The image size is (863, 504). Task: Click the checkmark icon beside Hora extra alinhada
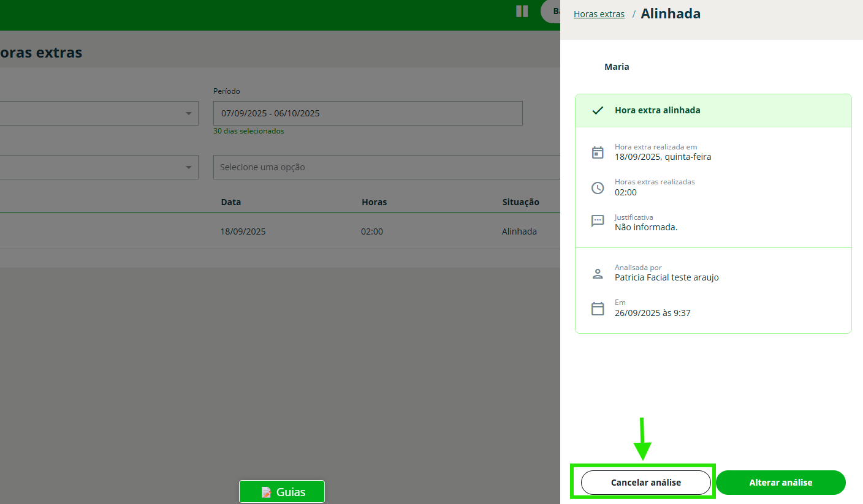coord(598,111)
